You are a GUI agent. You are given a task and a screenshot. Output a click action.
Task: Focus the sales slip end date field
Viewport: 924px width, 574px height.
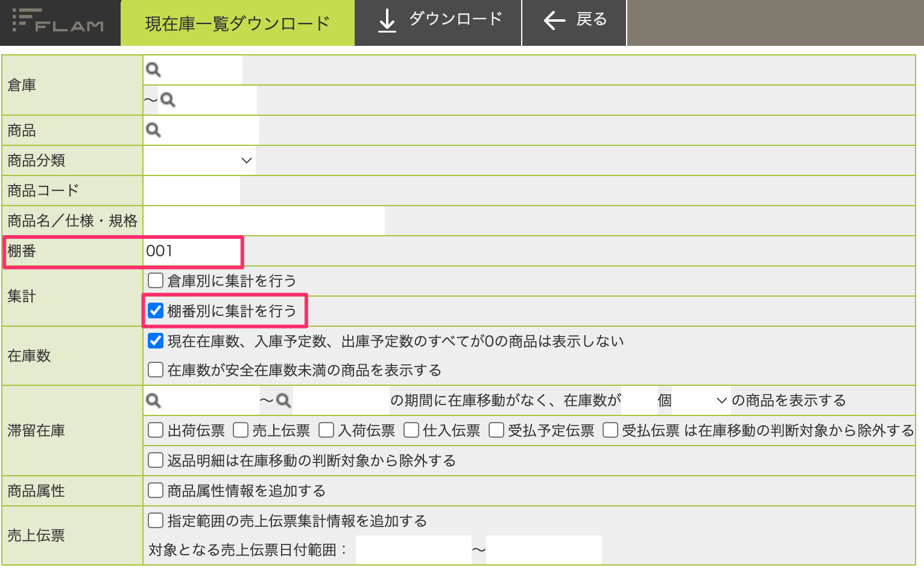click(x=544, y=550)
